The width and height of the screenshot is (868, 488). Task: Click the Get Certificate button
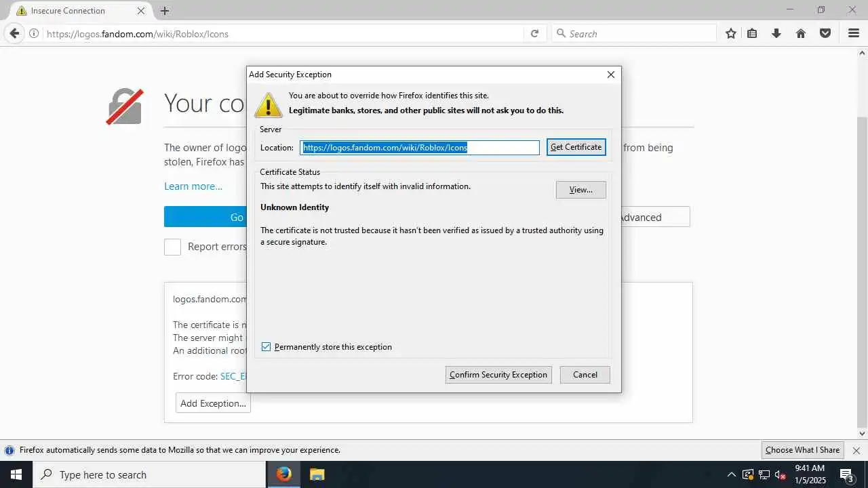[576, 147]
